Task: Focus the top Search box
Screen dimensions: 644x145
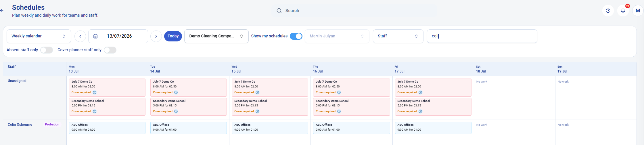Action: pos(354,11)
